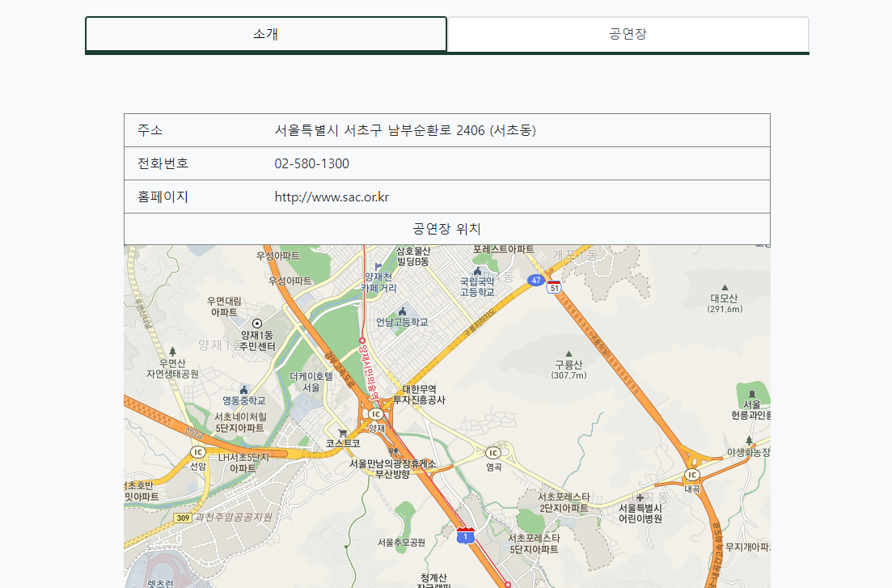Click the 무지개아파트 map label
Viewport: 892px width, 588px height.
[x=747, y=547]
